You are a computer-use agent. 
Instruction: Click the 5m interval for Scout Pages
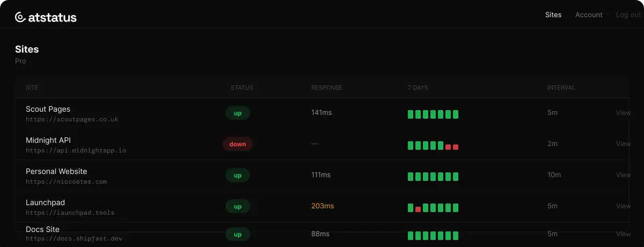coord(552,113)
